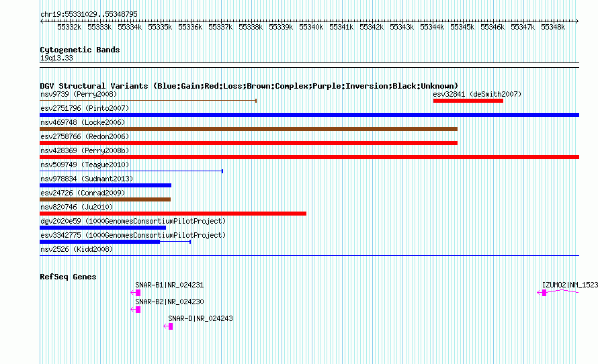The width and height of the screenshot is (598, 364).
Task: Select the esv32841 red loss variant bar
Action: tap(468, 101)
